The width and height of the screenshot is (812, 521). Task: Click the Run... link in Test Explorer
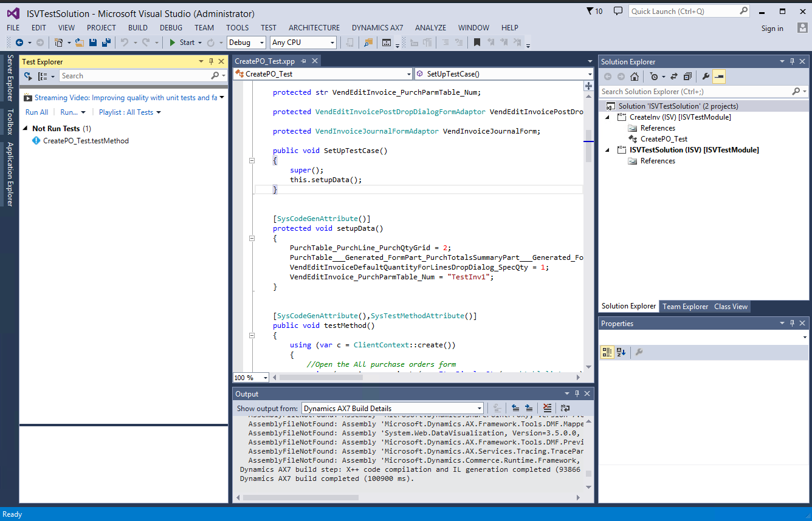pos(69,112)
